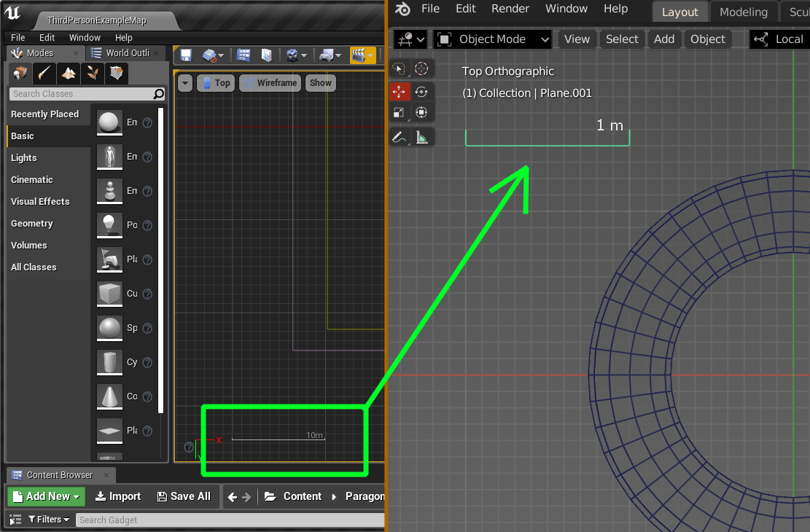Select Blender's Scale tool
The width and height of the screenshot is (810, 532).
tap(399, 113)
